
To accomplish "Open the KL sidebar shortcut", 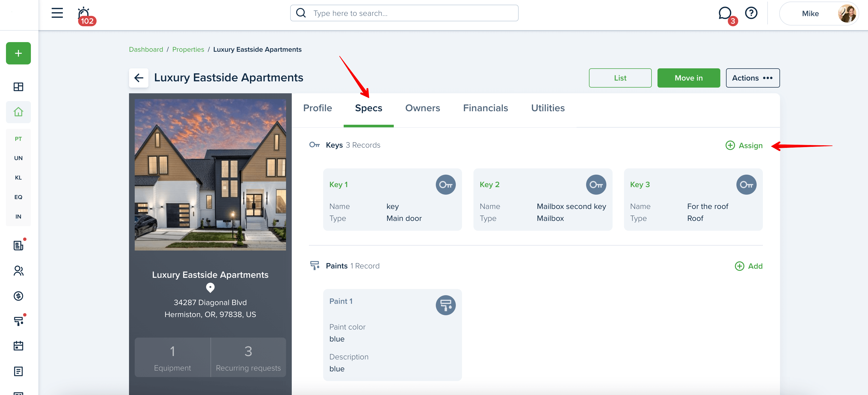I will click(x=18, y=177).
